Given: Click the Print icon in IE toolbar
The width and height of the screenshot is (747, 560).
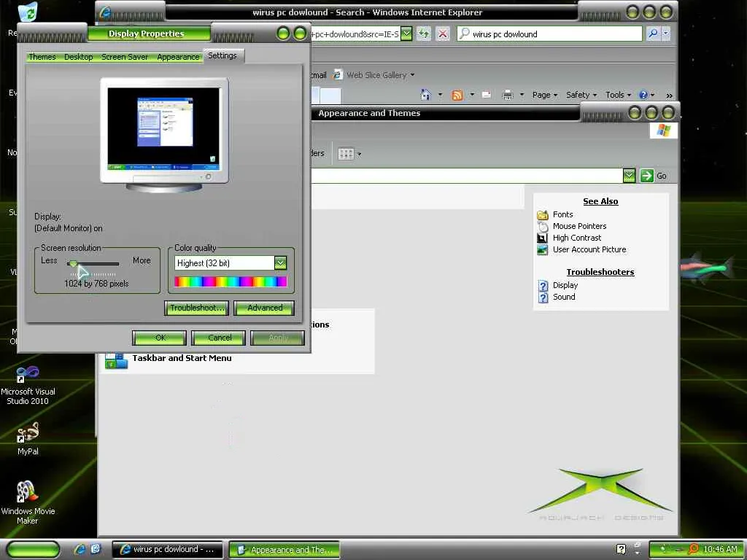Looking at the screenshot, I should pyautogui.click(x=508, y=96).
